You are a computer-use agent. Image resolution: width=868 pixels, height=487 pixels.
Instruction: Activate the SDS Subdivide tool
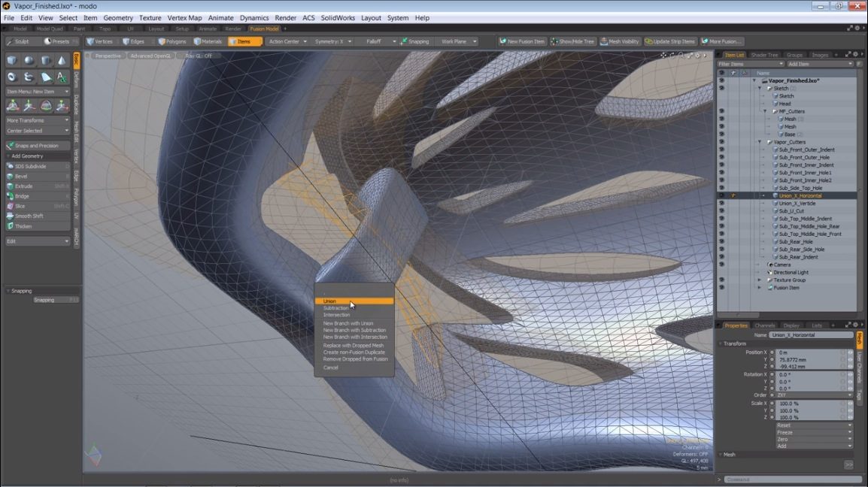tap(30, 166)
